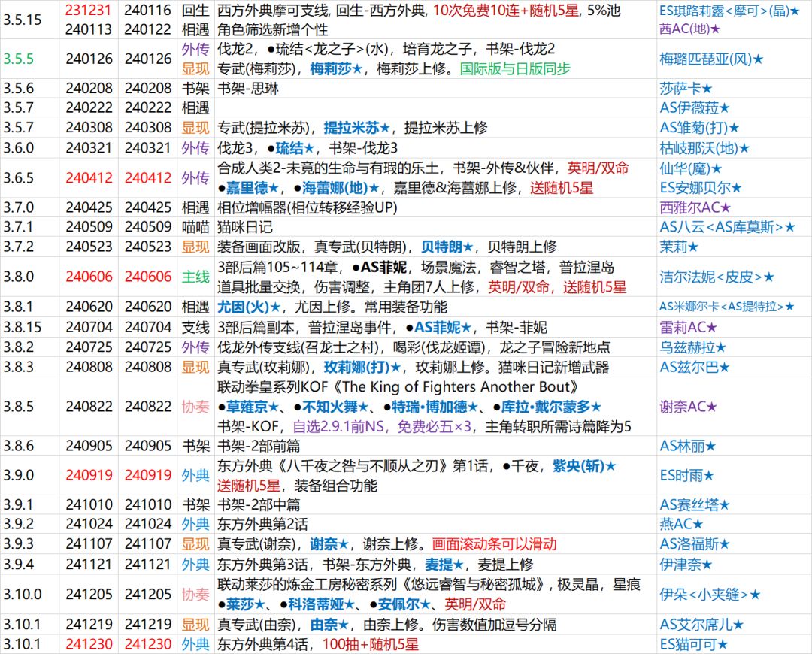
Task: Select the character name 仙华(魔)★
Action: (691, 168)
